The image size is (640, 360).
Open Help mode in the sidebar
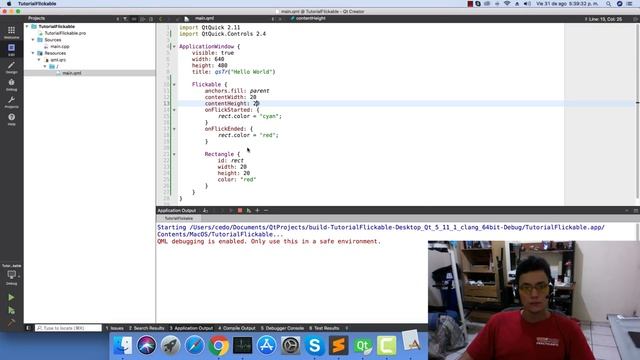click(11, 119)
